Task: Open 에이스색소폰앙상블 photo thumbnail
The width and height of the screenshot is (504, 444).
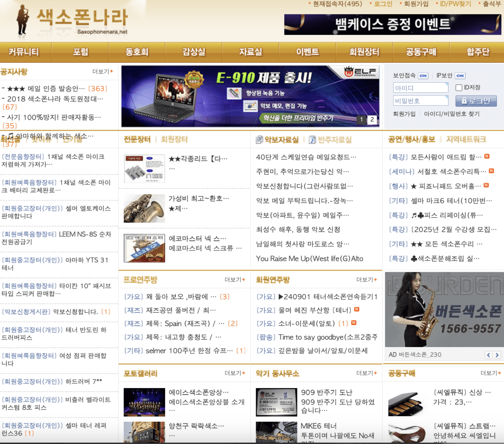Action: pos(144,402)
